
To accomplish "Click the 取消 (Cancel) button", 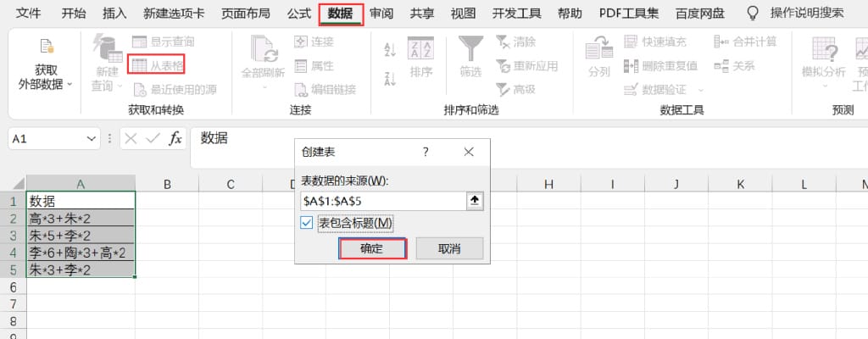I will click(449, 248).
